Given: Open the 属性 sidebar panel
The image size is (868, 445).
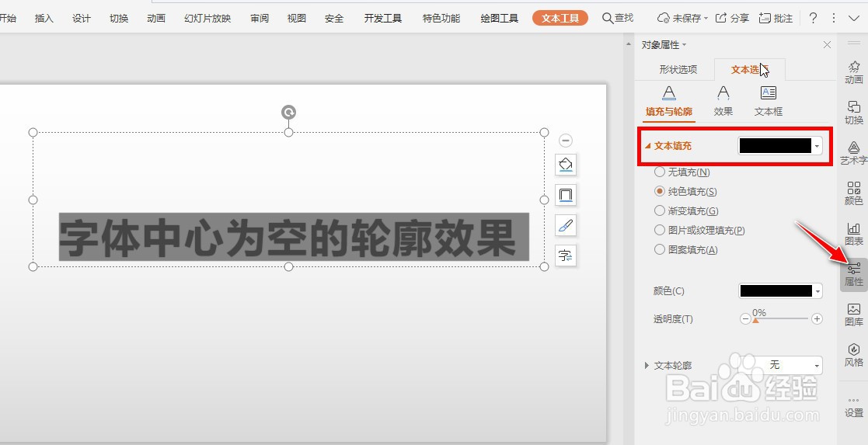Looking at the screenshot, I should [853, 274].
